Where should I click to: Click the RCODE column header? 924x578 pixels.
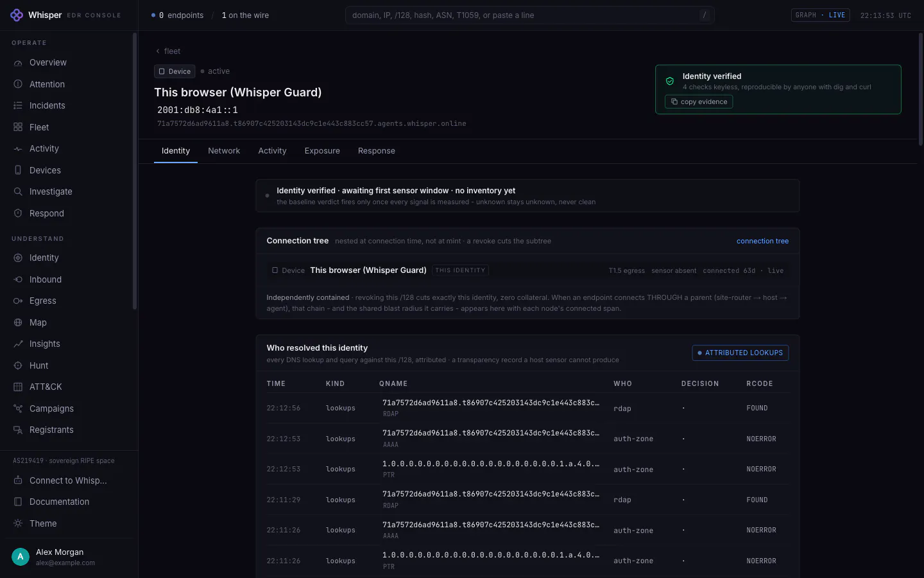[x=760, y=384]
